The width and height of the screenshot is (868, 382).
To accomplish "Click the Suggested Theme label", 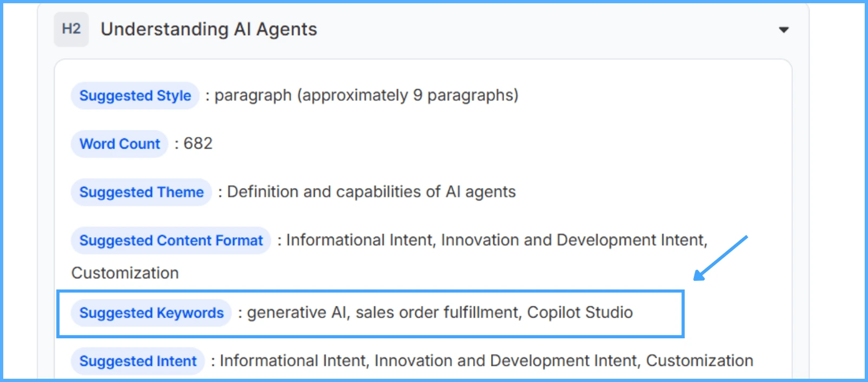I will 141,192.
